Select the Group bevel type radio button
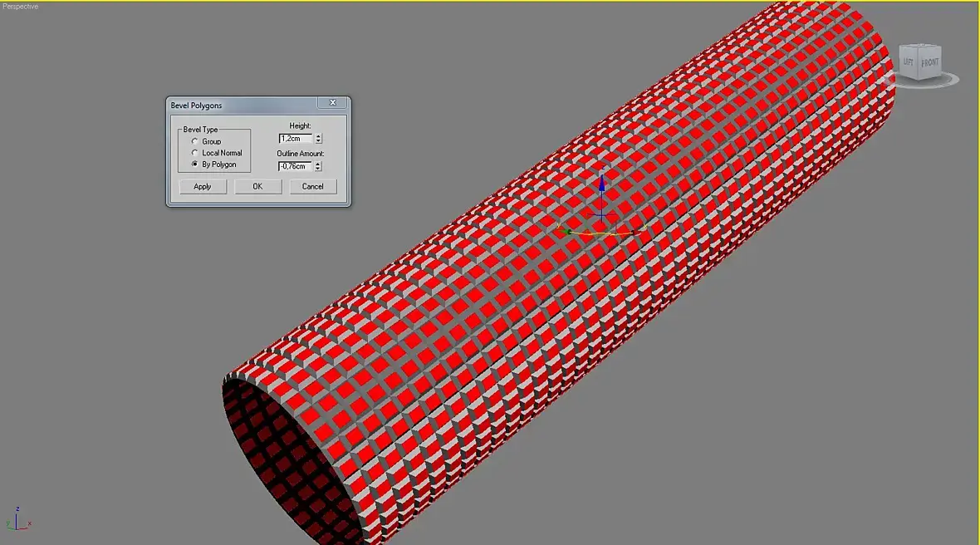Screen dimensions: 980x545 (x=195, y=141)
